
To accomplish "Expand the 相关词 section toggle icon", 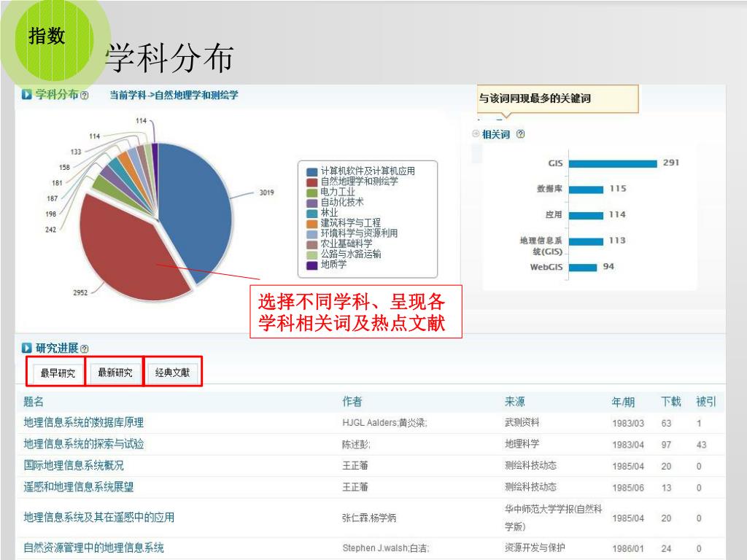I will coord(476,134).
